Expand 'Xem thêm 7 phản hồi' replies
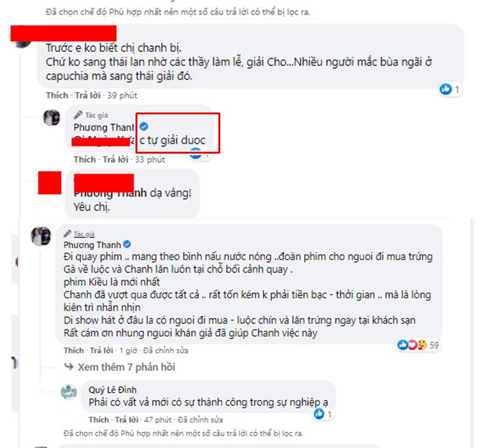 pyautogui.click(x=127, y=367)
